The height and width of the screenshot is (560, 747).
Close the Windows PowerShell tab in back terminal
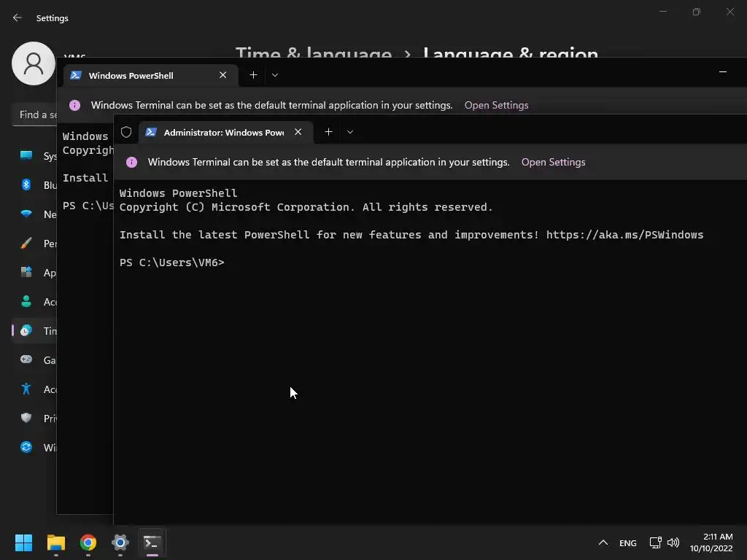tap(223, 75)
